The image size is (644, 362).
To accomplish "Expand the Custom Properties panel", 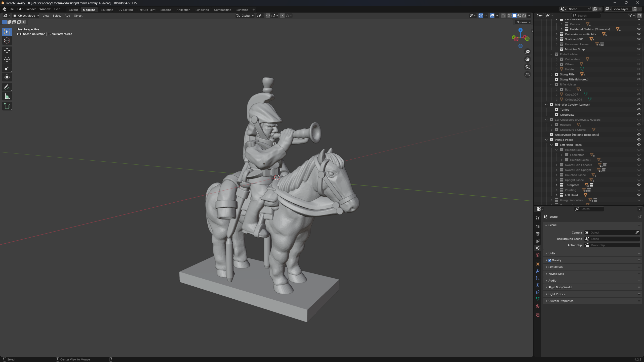I will pos(561,301).
